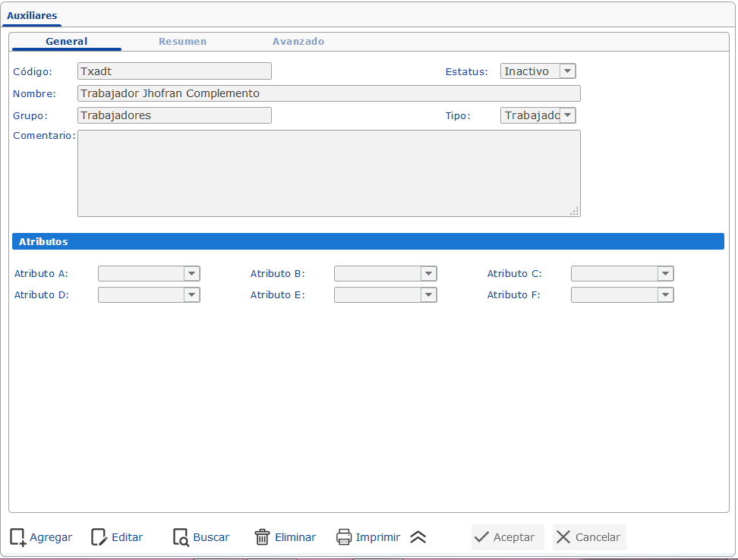Click the Buscar button label
This screenshot has width=738, height=560.
(211, 537)
